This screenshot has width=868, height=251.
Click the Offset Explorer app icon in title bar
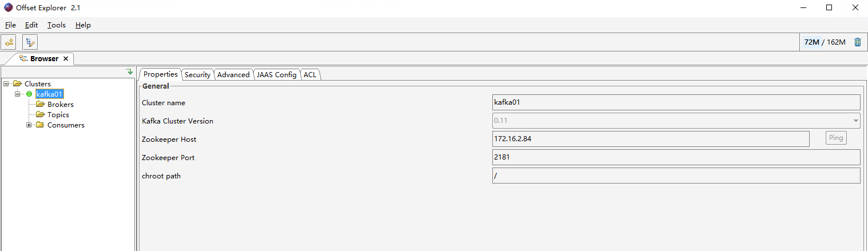tap(9, 8)
